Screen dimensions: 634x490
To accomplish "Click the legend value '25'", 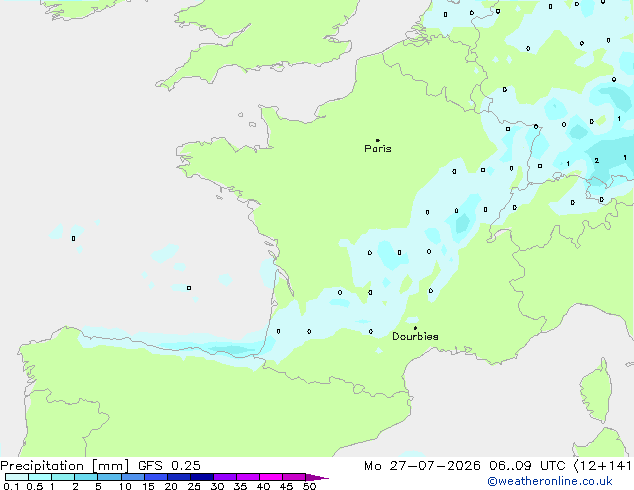I will point(194,486).
